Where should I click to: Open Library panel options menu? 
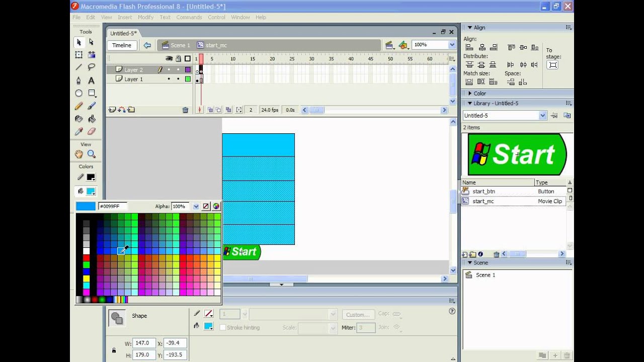(x=569, y=103)
